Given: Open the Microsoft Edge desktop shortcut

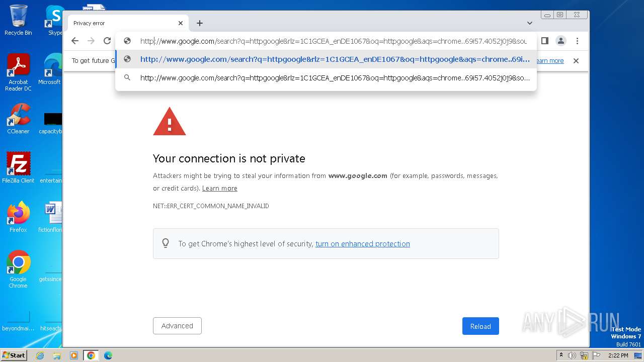Looking at the screenshot, I should (51, 69).
